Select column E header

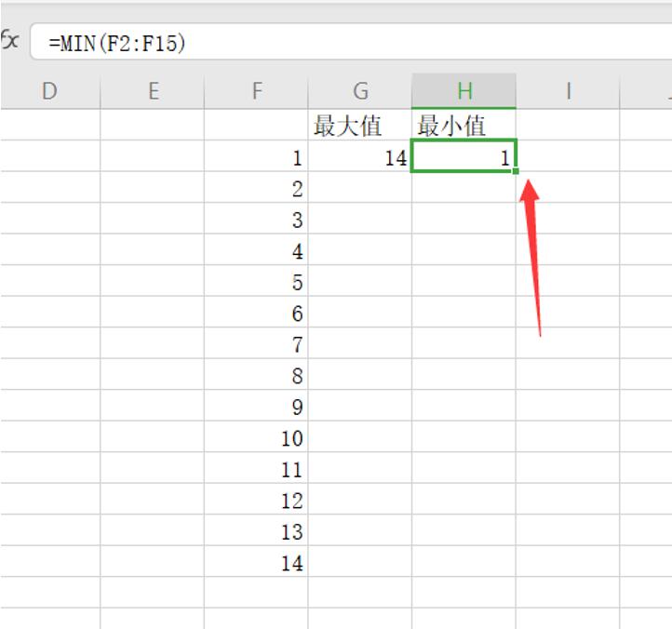(x=152, y=91)
